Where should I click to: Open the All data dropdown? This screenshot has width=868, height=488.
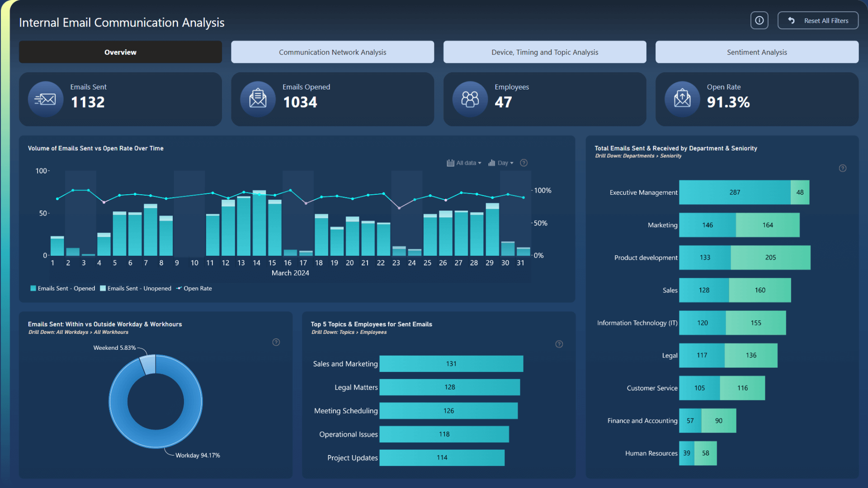[467, 163]
